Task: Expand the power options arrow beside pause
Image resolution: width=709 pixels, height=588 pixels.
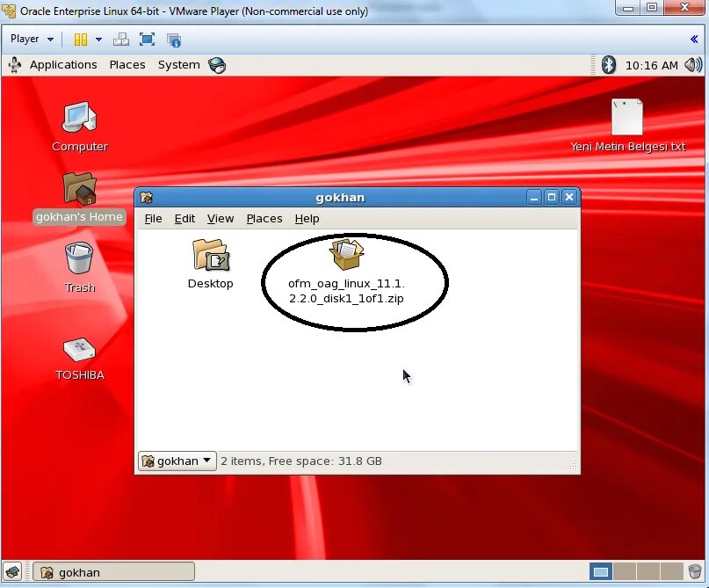Action: coord(98,40)
